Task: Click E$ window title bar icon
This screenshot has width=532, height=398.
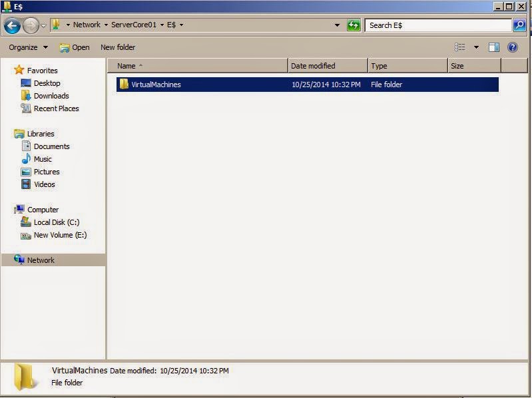Action: tap(7, 6)
